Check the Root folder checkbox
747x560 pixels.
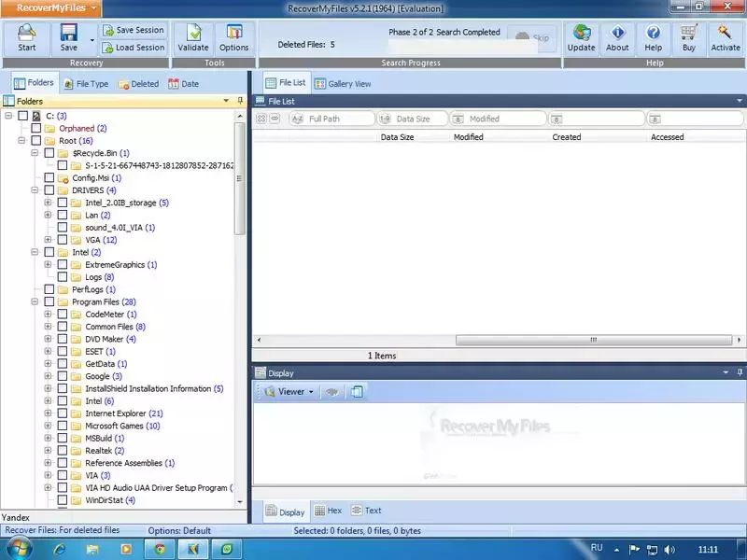(x=36, y=141)
